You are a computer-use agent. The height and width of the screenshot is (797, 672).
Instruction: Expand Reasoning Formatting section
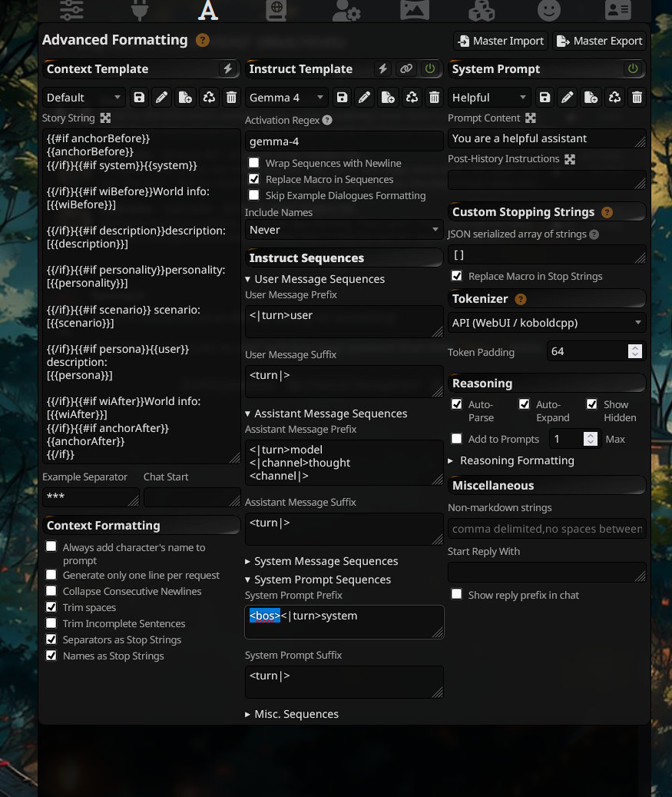click(511, 460)
